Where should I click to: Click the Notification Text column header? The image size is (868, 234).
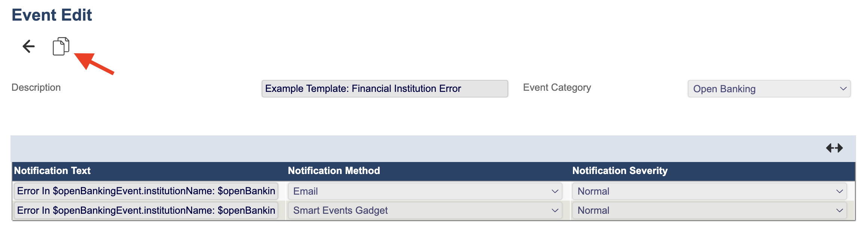(x=52, y=171)
